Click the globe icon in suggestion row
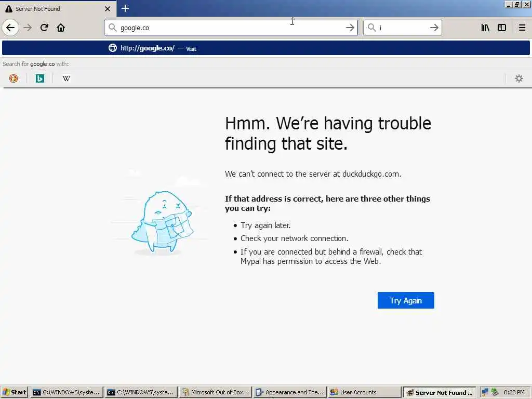Image resolution: width=532 pixels, height=399 pixels. tap(113, 48)
